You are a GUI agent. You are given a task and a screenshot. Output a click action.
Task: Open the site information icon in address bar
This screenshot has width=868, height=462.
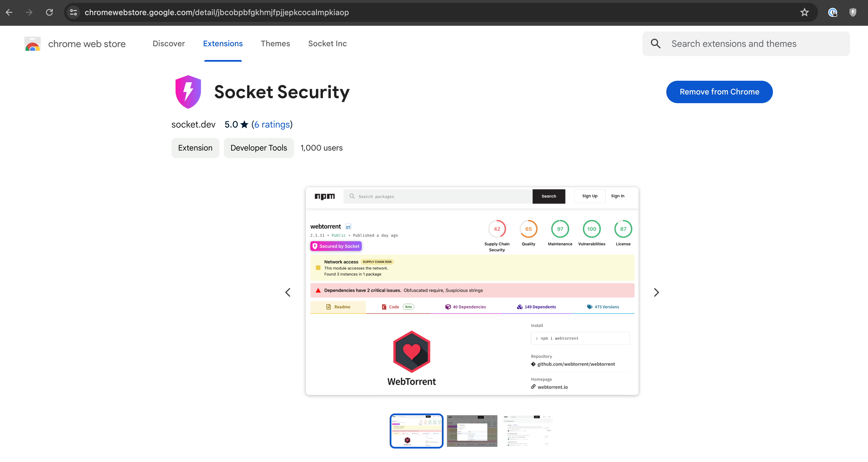click(74, 12)
